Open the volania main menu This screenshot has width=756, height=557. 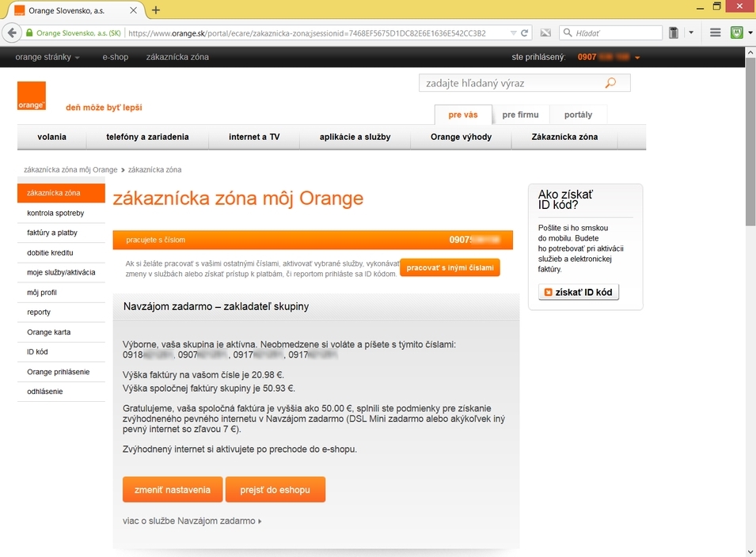51,137
